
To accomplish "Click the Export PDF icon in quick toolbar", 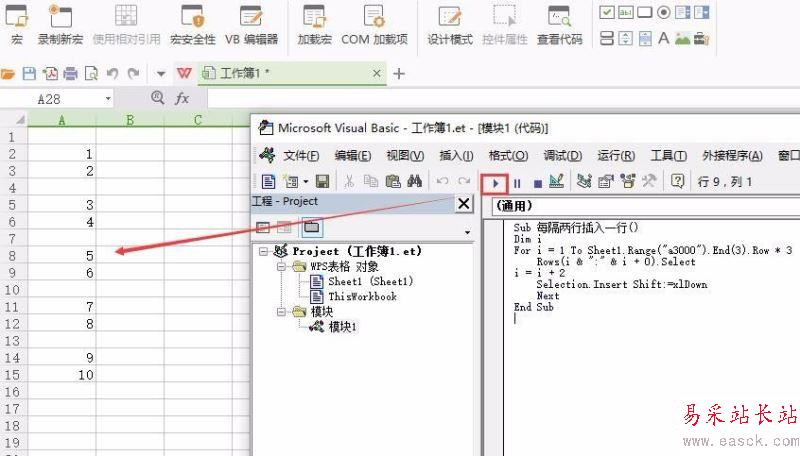I will 50,74.
